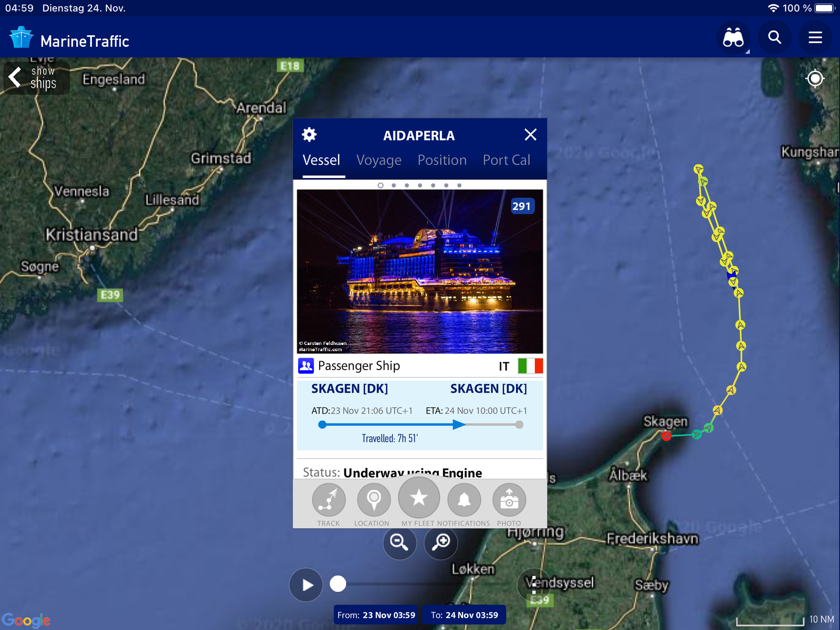Show the vessel Track
840x630 pixels.
click(x=329, y=500)
